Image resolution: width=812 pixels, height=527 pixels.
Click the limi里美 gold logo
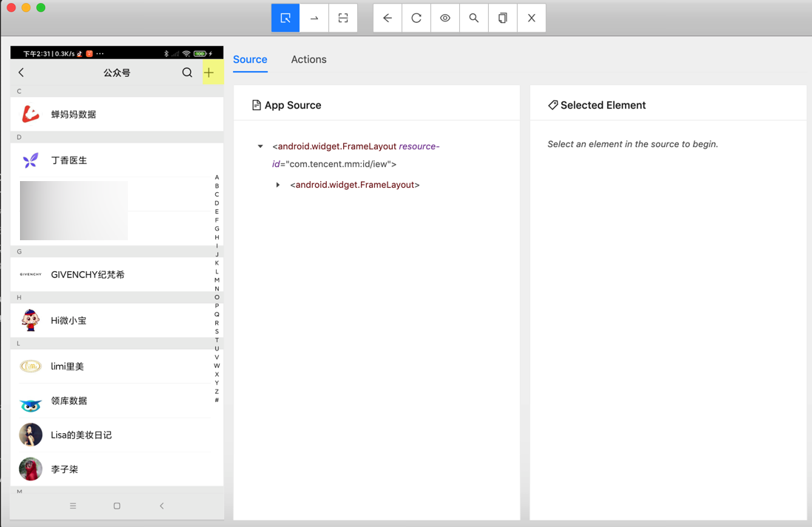pyautogui.click(x=30, y=367)
